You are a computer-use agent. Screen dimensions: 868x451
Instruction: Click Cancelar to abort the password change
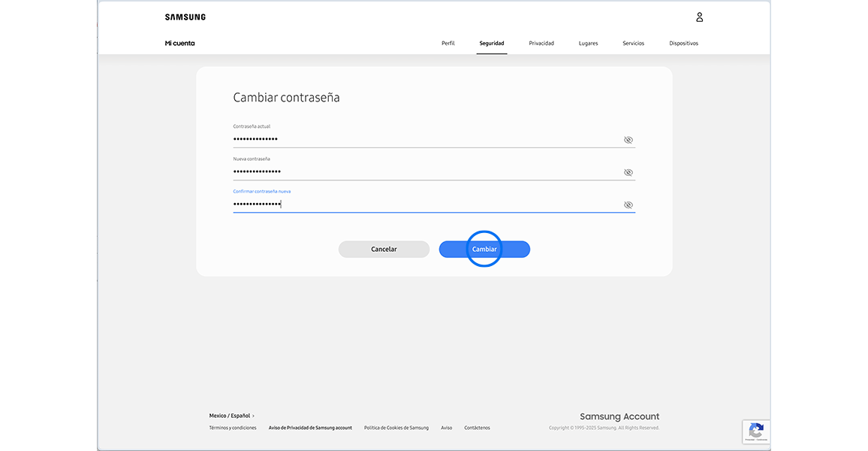click(x=384, y=249)
